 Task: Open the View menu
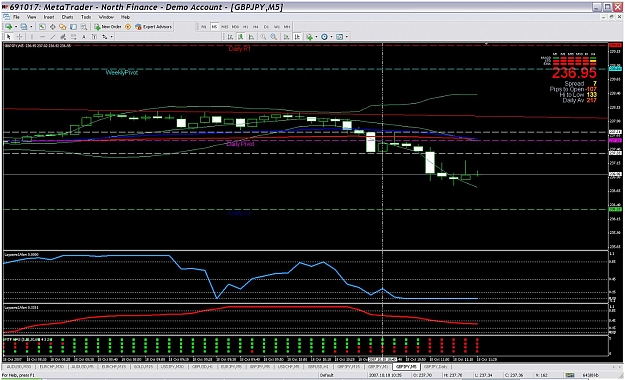click(31, 17)
